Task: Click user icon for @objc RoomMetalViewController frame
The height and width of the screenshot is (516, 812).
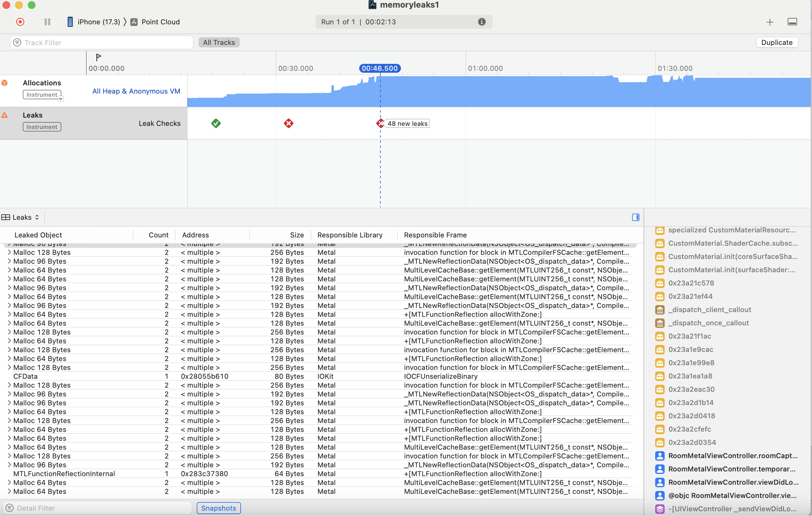Action: pos(660,495)
